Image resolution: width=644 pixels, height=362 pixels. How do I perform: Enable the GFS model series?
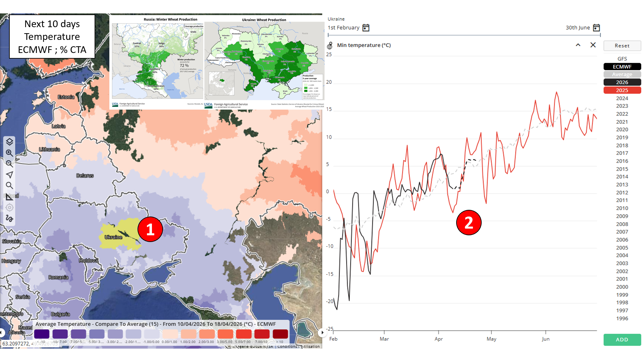coord(622,59)
